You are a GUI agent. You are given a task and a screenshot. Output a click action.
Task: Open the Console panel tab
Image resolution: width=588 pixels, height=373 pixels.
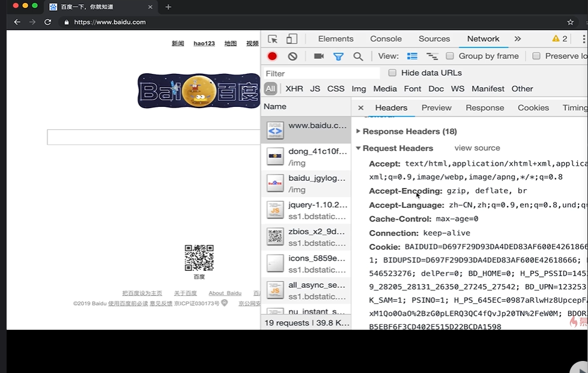tap(386, 38)
